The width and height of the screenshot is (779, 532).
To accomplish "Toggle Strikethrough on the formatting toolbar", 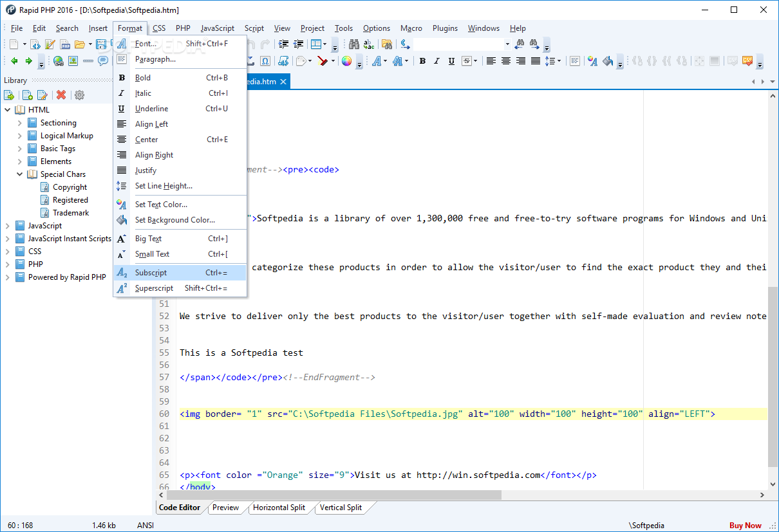I will 467,61.
